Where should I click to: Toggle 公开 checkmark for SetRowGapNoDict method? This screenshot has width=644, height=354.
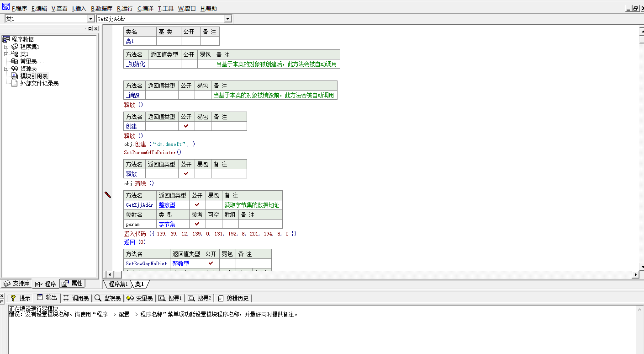click(x=211, y=263)
